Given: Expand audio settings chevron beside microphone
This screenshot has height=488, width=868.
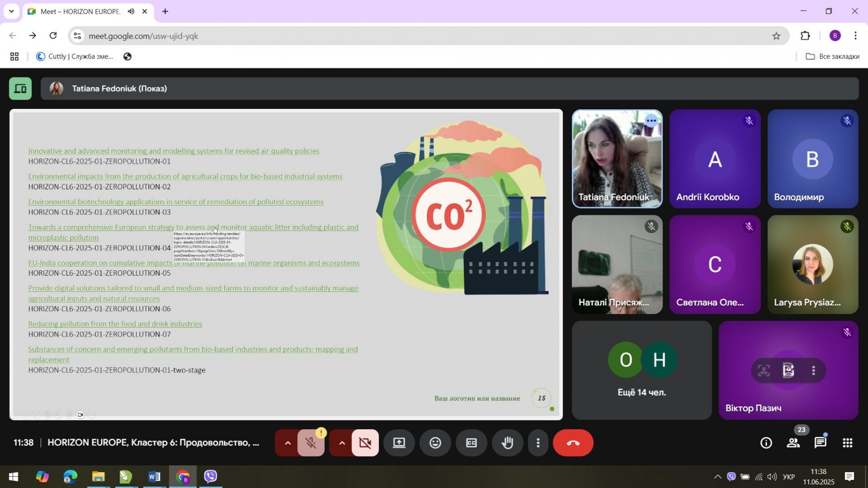Looking at the screenshot, I should tap(287, 443).
